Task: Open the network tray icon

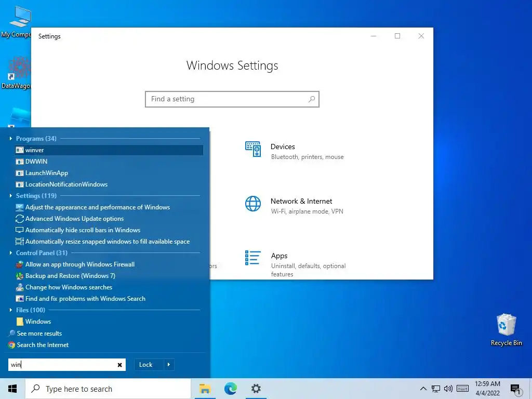Action: coord(436,389)
